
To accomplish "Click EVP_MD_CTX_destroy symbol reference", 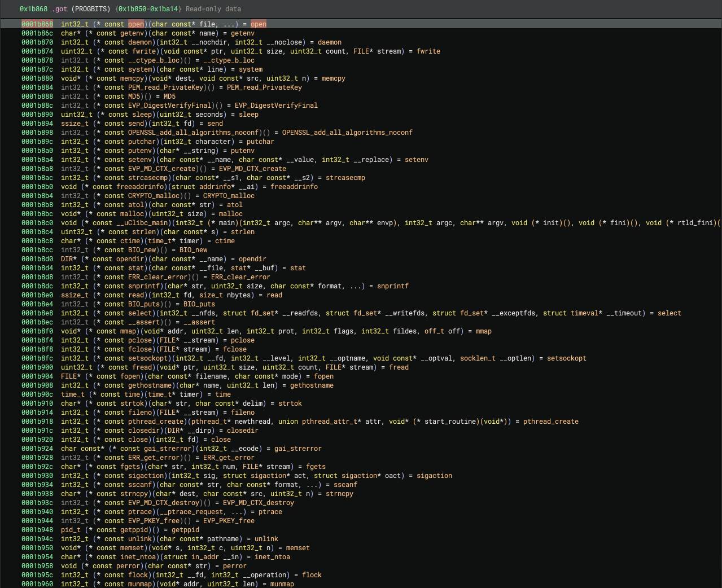I will tap(259, 503).
